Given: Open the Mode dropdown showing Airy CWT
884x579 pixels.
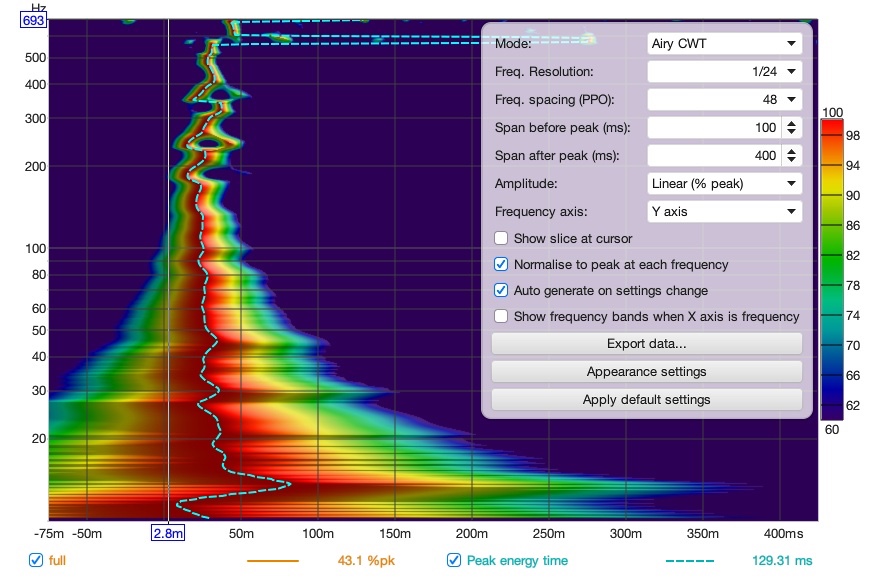Looking at the screenshot, I should [x=724, y=43].
